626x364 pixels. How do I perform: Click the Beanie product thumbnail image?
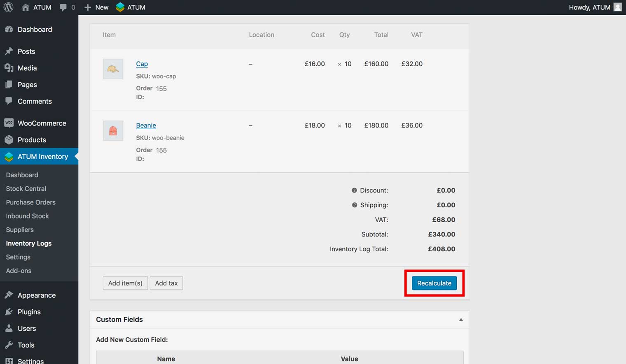point(113,131)
